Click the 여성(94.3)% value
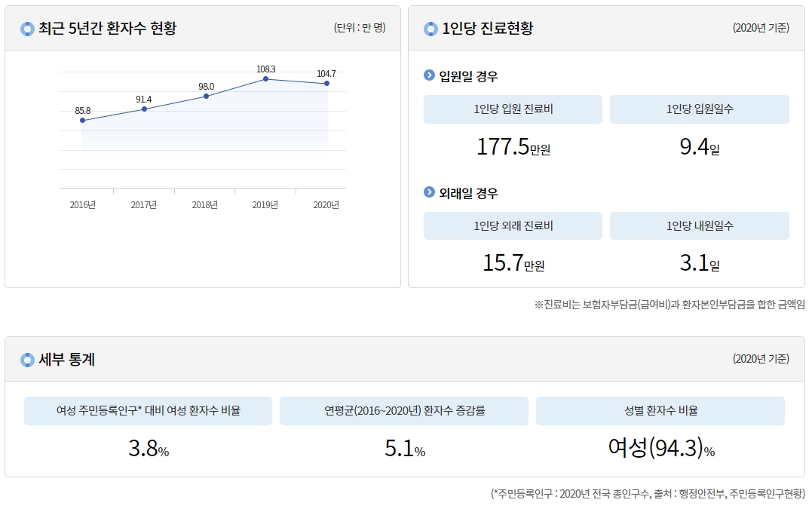This screenshot has height=509, width=812. tap(661, 448)
